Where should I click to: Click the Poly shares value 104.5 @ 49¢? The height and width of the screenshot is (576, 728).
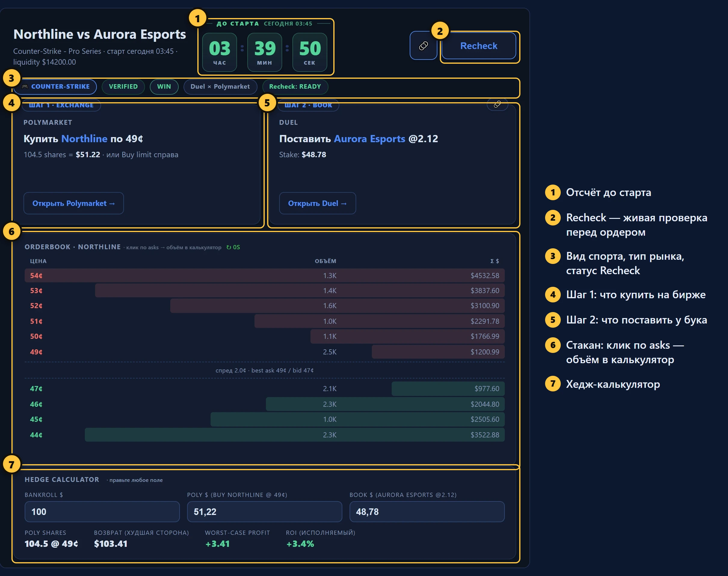(x=51, y=544)
